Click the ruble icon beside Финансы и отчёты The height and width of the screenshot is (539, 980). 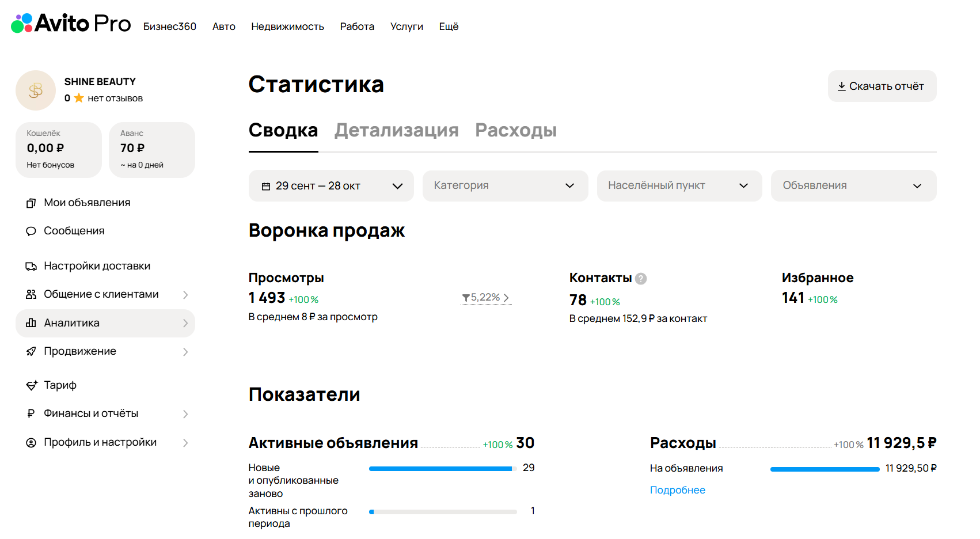tap(31, 413)
